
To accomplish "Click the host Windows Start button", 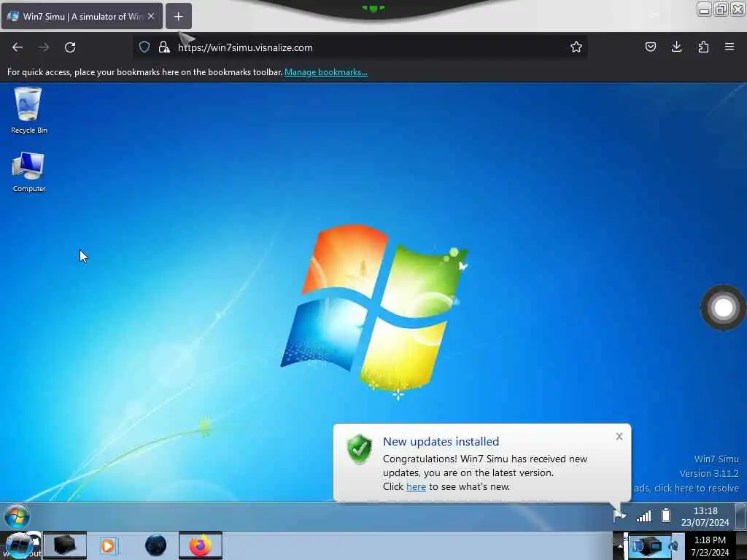I will pyautogui.click(x=19, y=545).
